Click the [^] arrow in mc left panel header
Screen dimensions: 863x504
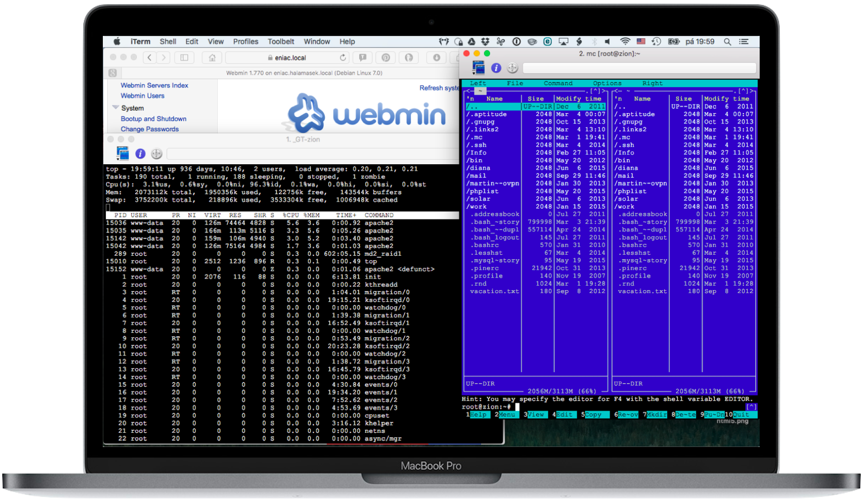point(596,91)
